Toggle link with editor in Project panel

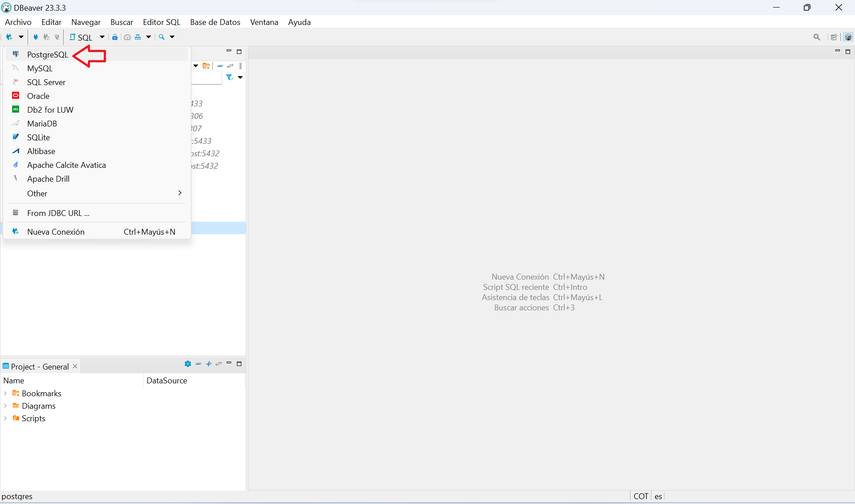pos(219,364)
